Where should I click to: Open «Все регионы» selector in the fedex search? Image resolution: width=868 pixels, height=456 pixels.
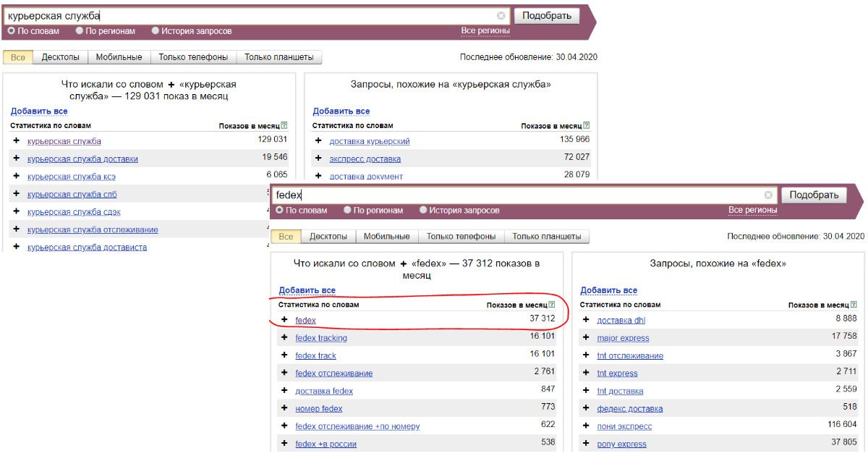tap(753, 211)
